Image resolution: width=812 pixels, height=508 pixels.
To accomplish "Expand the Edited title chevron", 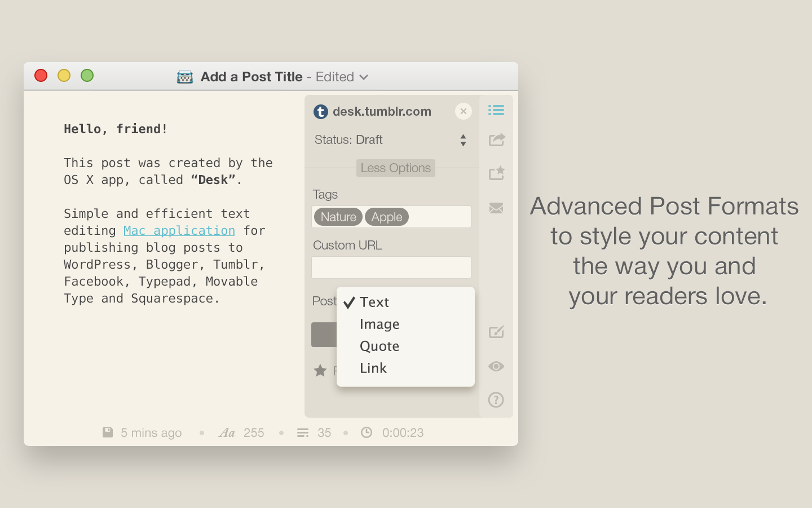I will 364,77.
